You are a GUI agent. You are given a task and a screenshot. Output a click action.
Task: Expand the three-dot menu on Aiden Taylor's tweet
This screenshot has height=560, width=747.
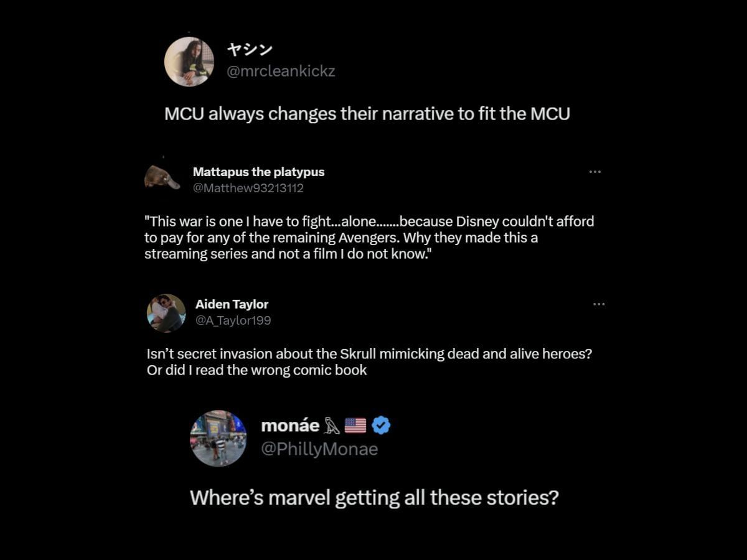tap(599, 304)
